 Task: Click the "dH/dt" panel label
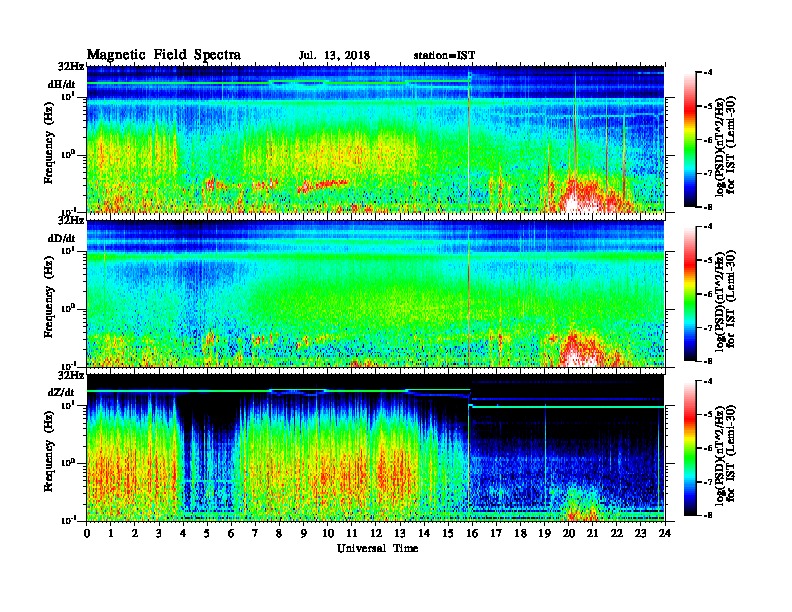click(62, 85)
